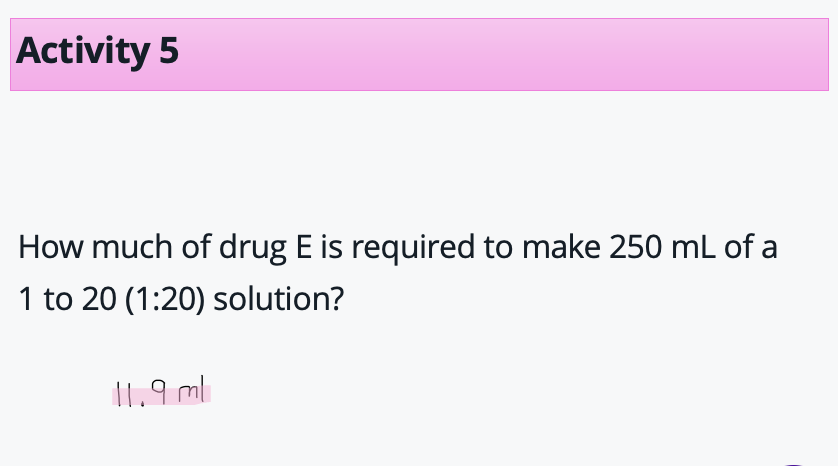Click the word "much" in the question
Image resolution: width=838 pixels, height=466 pixels.
[121, 247]
